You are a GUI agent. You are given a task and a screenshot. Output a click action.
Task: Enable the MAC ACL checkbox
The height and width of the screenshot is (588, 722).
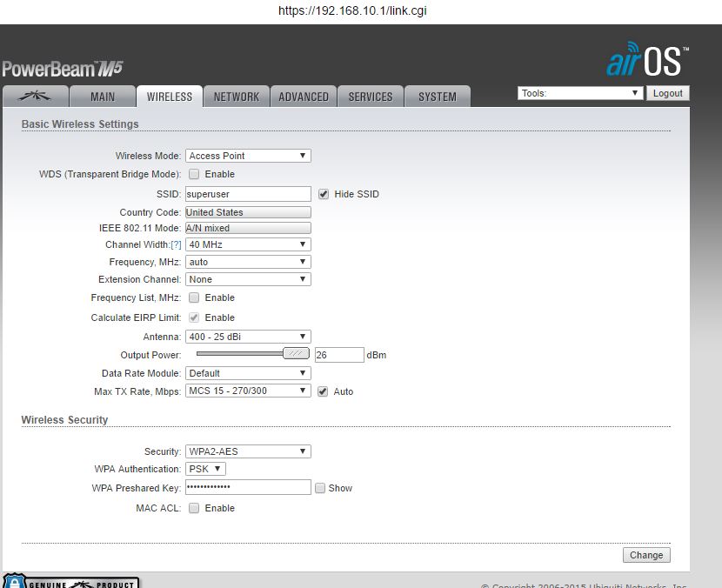(194, 508)
